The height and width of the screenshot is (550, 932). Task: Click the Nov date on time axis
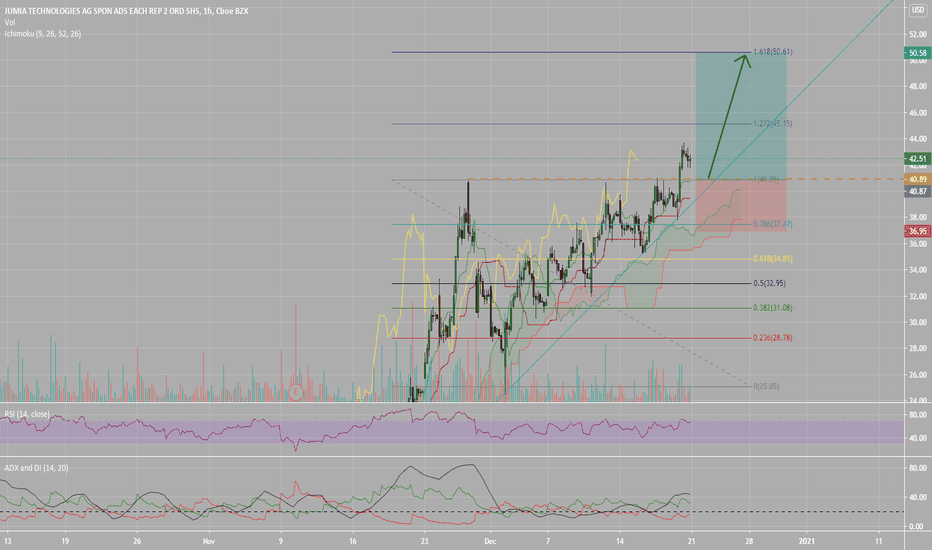click(x=209, y=541)
